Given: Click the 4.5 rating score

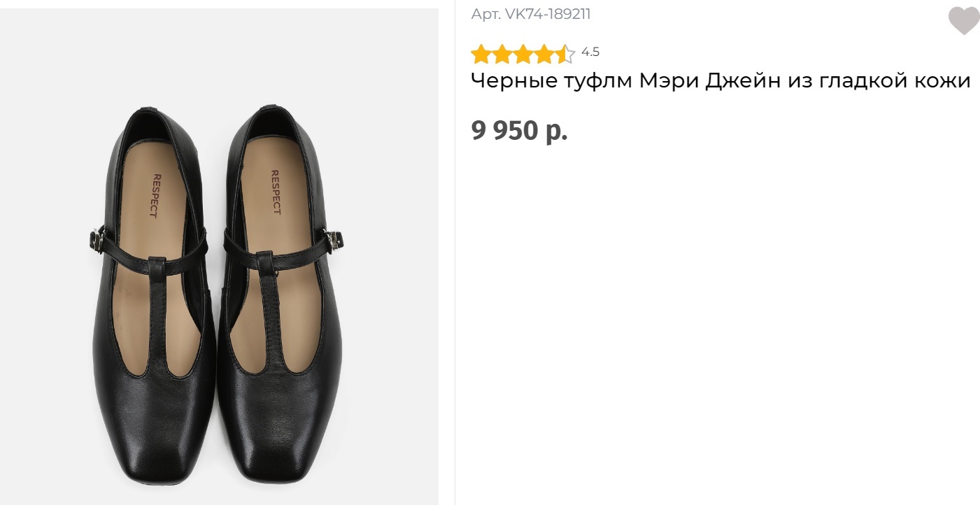Looking at the screenshot, I should tap(590, 52).
